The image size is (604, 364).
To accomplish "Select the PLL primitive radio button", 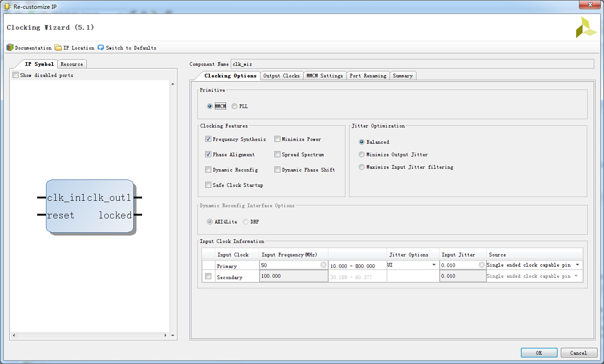I will (234, 106).
